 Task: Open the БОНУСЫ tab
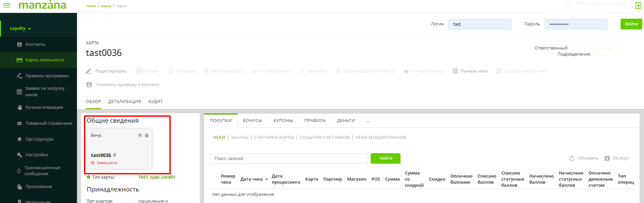(252, 121)
